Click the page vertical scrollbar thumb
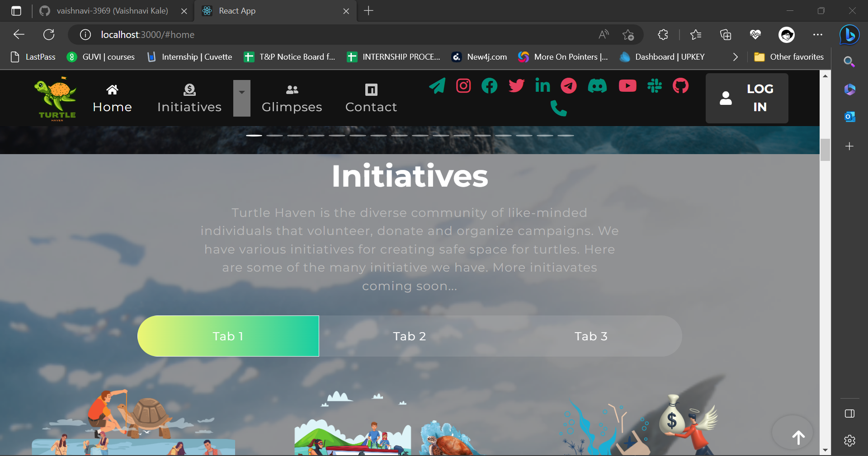The width and height of the screenshot is (868, 456). (826, 150)
